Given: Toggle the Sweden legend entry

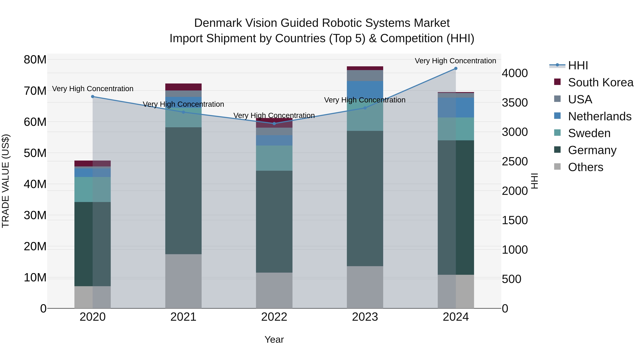Looking at the screenshot, I should pyautogui.click(x=582, y=133).
